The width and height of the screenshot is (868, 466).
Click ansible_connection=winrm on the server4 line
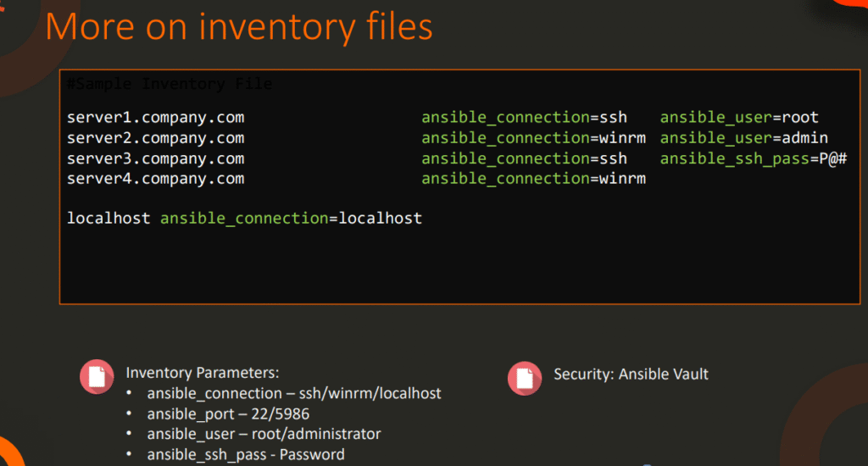tap(533, 179)
